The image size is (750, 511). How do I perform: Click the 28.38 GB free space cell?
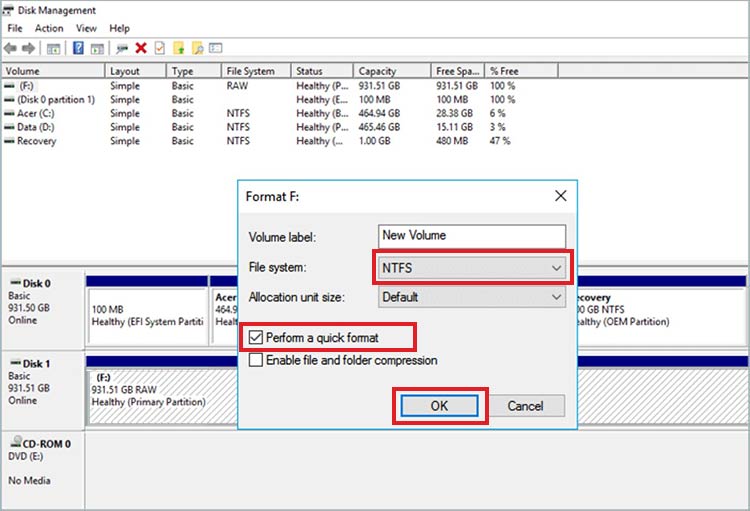[x=454, y=113]
